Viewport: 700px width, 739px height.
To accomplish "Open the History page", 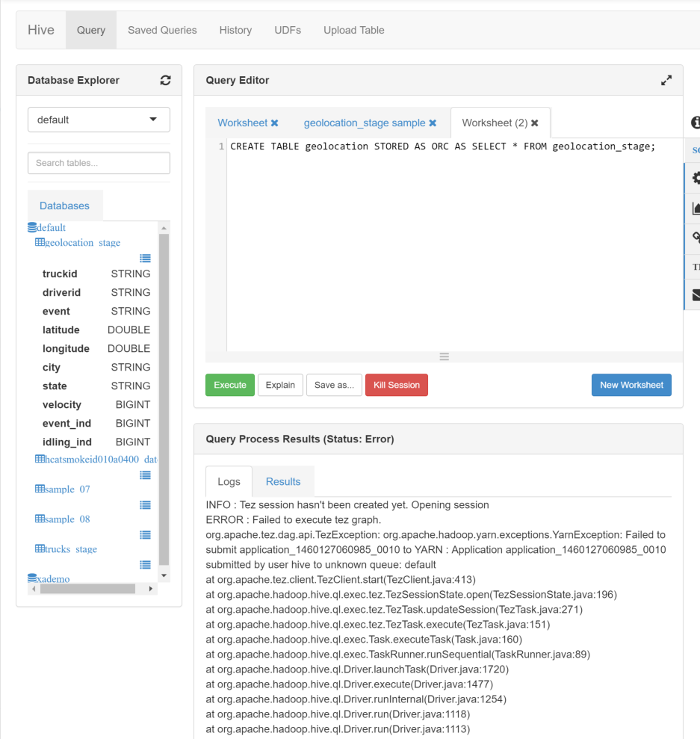I will point(235,30).
